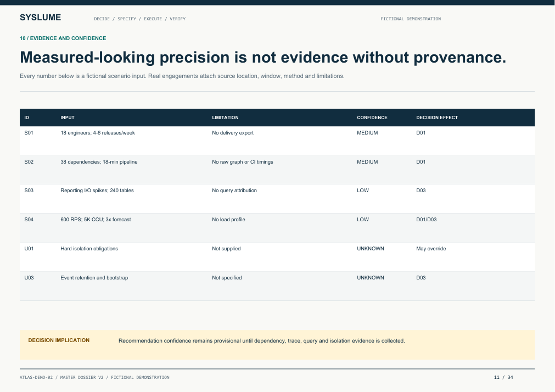The image size is (555, 392).
Task: Click the 'No delivery export' cell
Action: 233,133
